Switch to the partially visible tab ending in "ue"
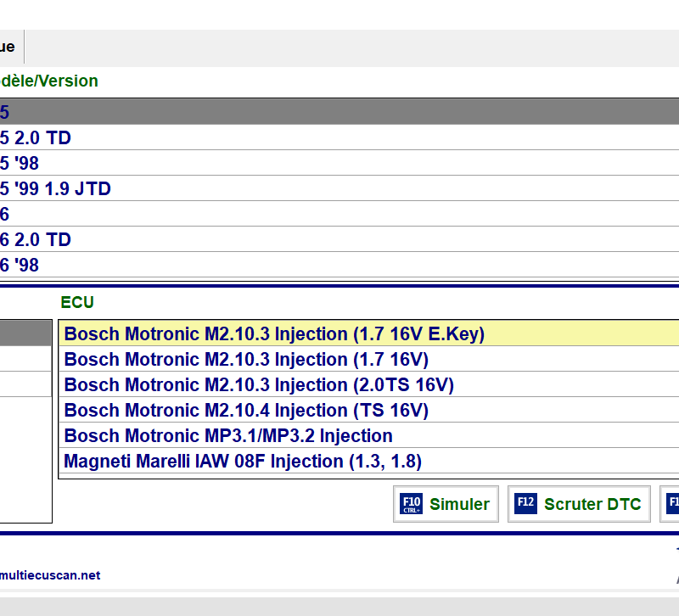The height and width of the screenshot is (616, 679). 10,48
